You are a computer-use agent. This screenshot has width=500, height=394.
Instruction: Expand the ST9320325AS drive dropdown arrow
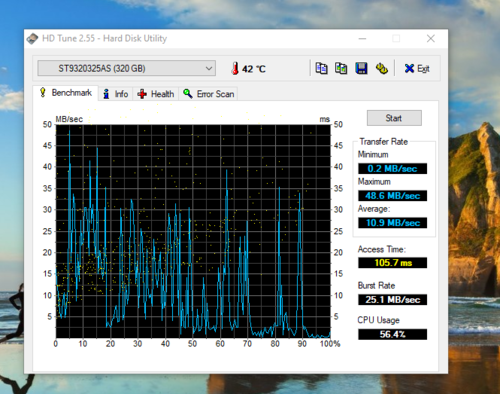(x=209, y=68)
